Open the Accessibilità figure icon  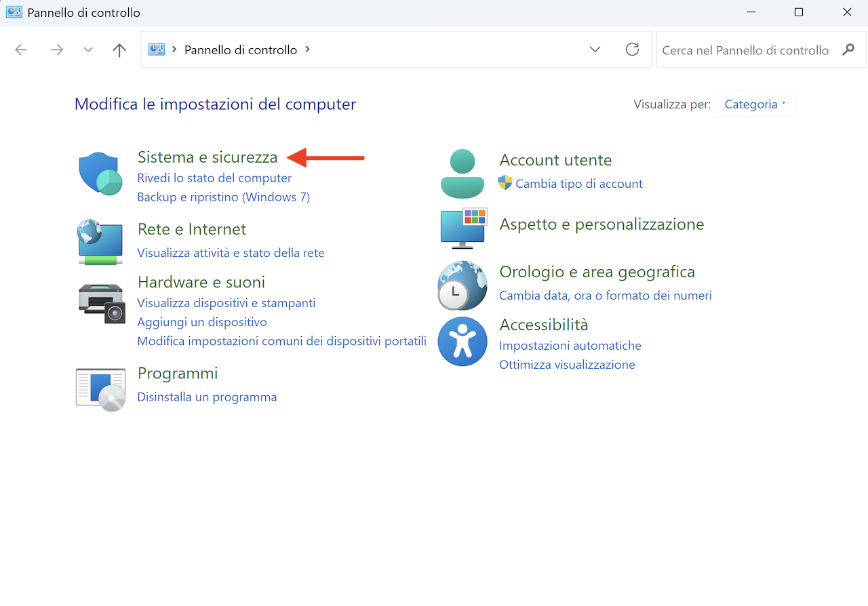pyautogui.click(x=462, y=341)
